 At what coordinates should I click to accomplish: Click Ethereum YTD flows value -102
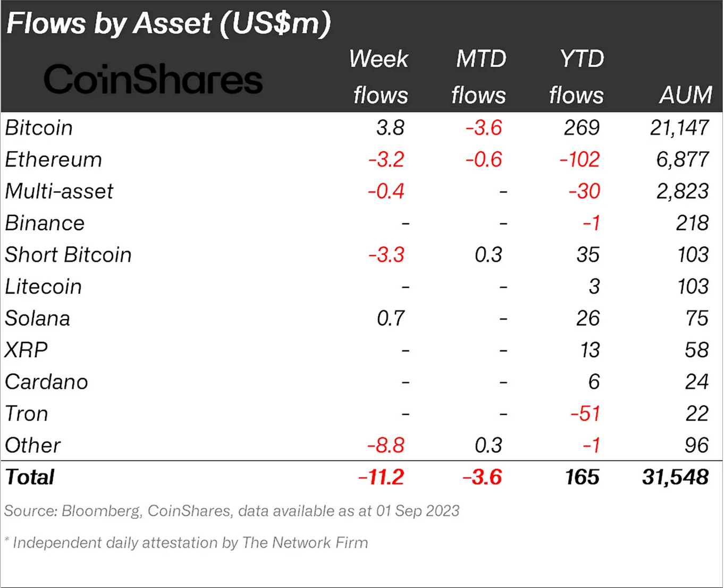click(x=579, y=160)
